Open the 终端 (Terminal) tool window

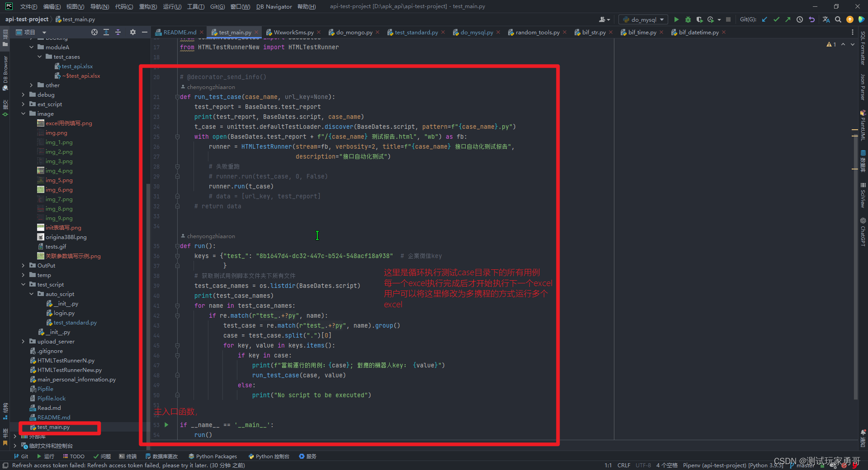128,456
